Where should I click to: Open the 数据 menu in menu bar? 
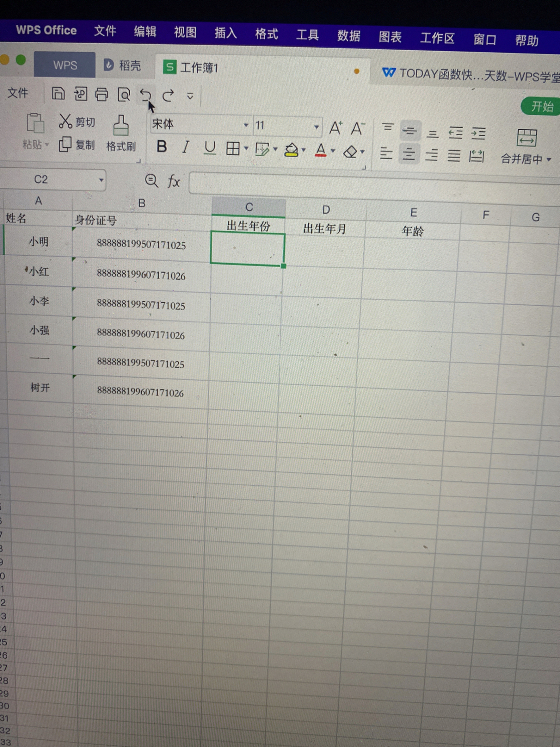349,36
